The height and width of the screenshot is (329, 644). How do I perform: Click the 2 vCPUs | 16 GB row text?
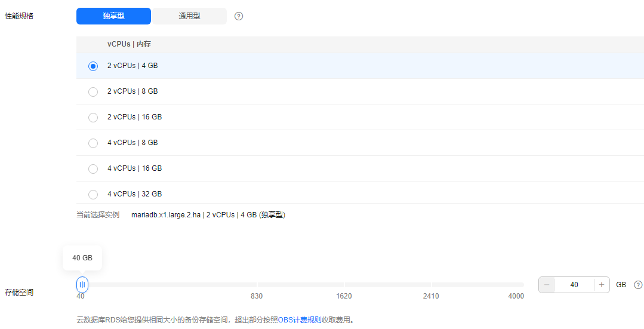pyautogui.click(x=135, y=117)
